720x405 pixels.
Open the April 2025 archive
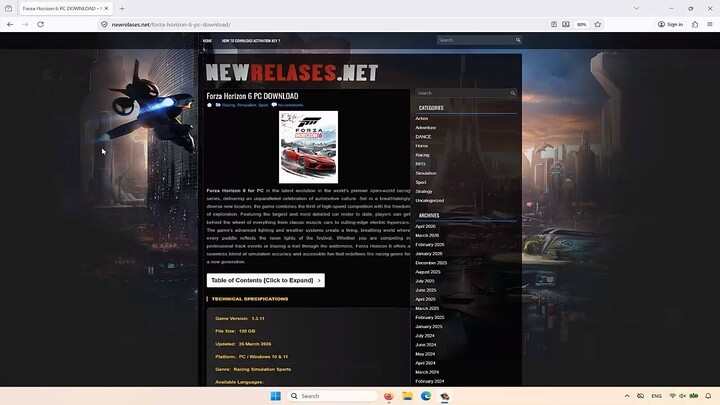425,299
